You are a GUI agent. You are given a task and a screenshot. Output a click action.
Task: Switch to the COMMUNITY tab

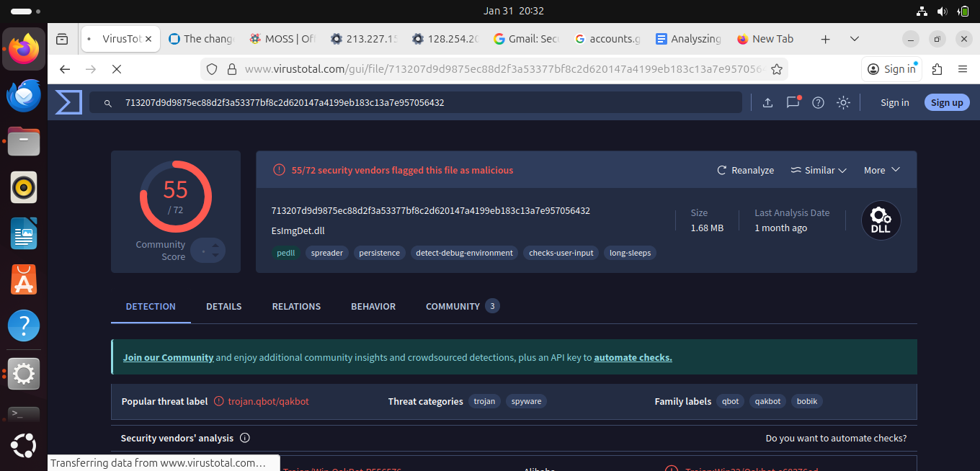click(x=462, y=306)
